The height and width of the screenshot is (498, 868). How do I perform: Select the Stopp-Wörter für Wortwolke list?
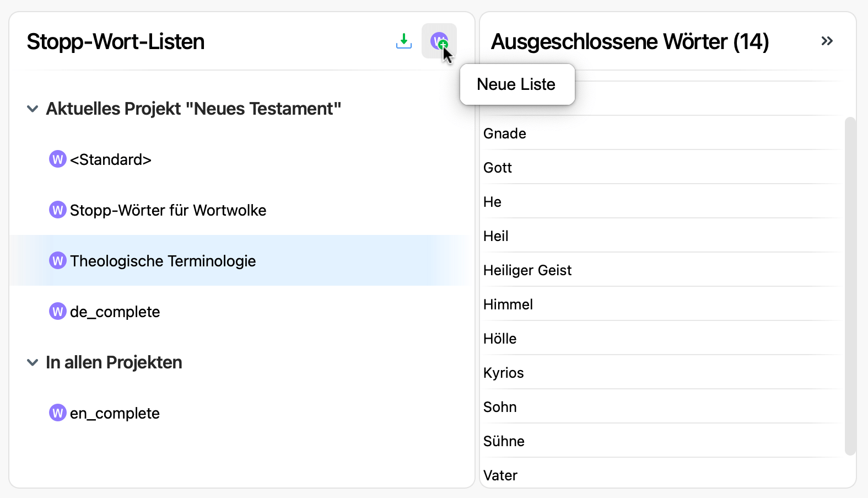pyautogui.click(x=242, y=210)
